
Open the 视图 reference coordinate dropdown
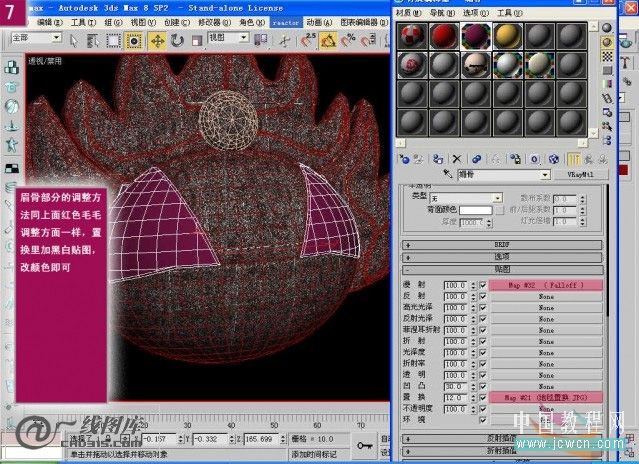coord(228,38)
